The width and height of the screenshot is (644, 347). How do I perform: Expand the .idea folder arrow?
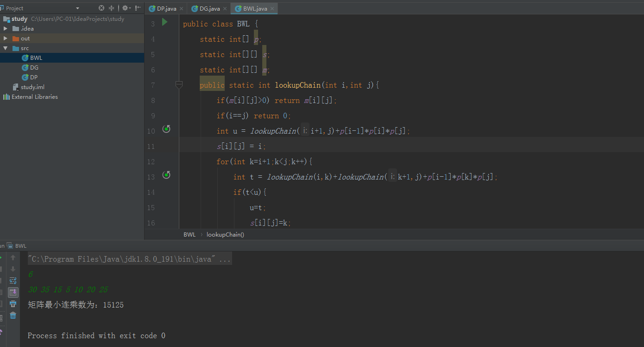5,28
